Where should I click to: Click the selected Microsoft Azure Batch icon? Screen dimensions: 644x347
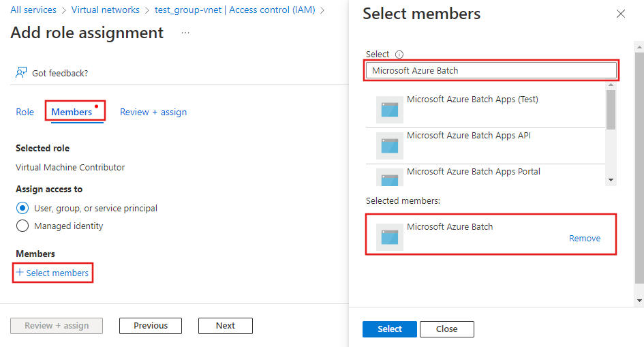390,237
